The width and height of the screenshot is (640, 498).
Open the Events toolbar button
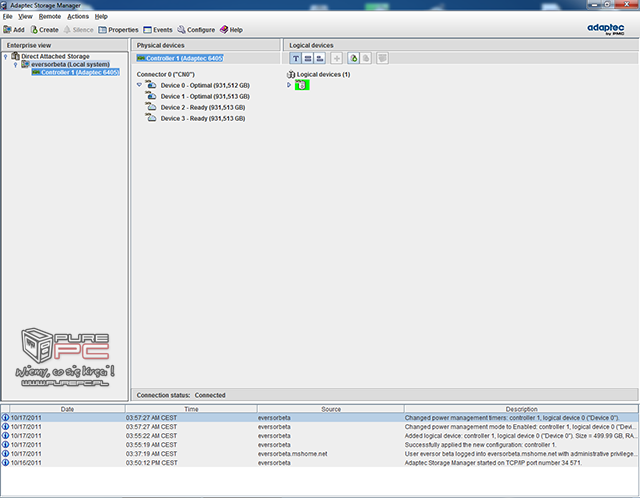click(158, 30)
